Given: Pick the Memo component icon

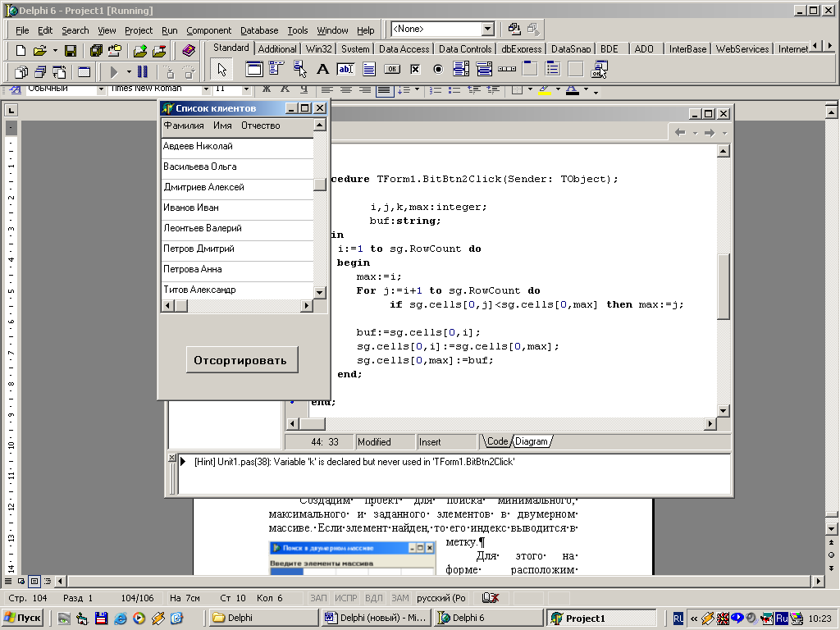Looking at the screenshot, I should 368,69.
